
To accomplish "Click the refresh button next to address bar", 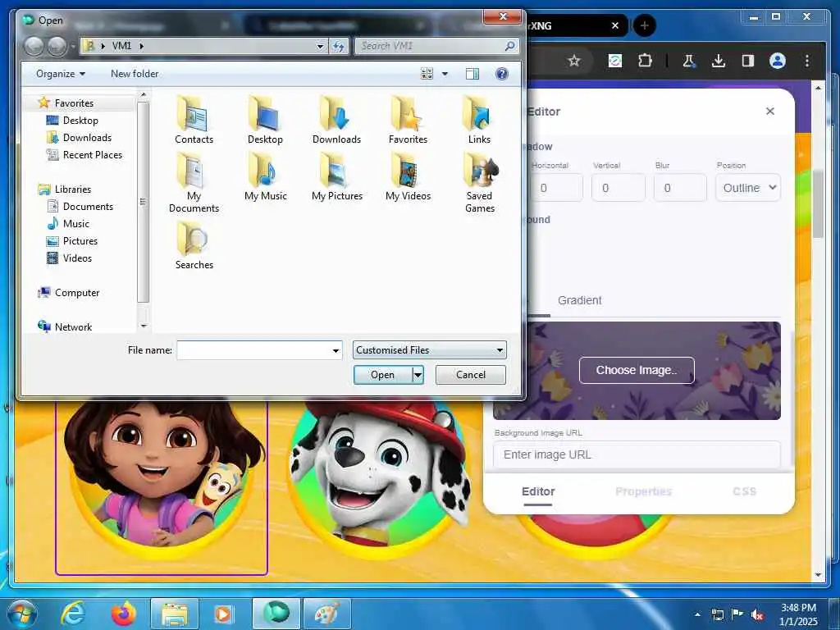I will click(339, 46).
